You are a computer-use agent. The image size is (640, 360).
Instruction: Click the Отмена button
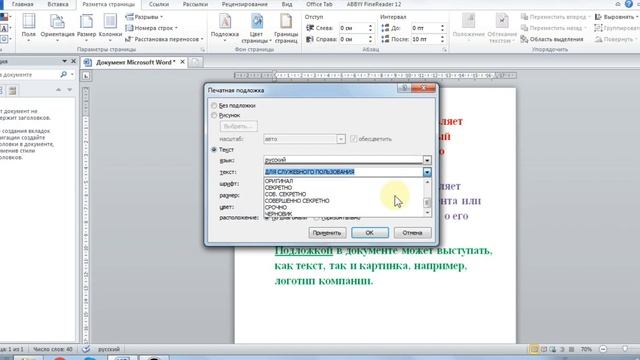(x=412, y=233)
